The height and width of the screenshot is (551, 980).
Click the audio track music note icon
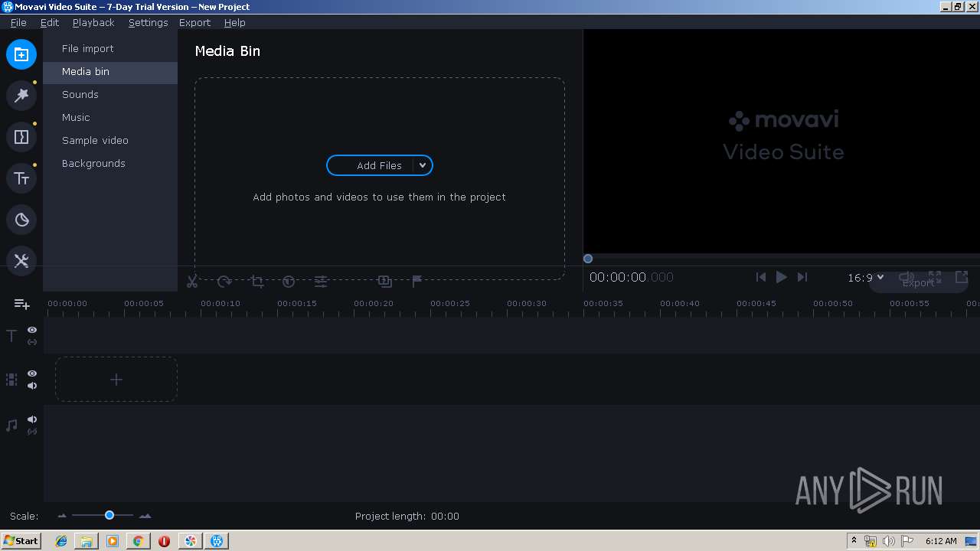(11, 425)
